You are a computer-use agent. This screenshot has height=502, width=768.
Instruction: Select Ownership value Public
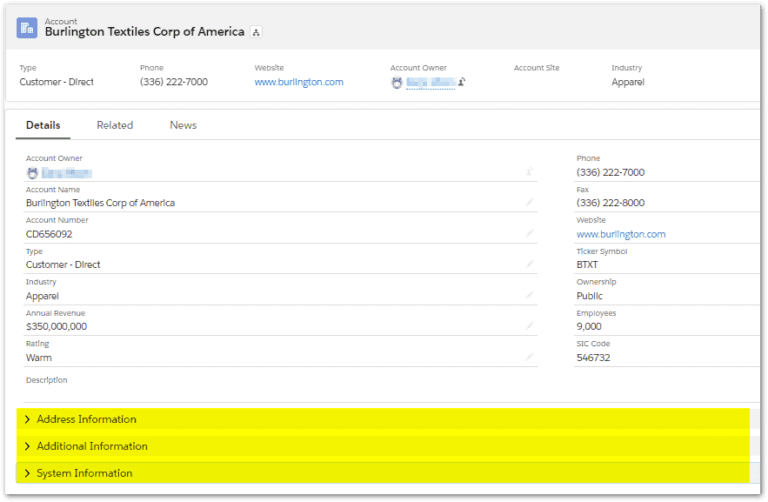point(589,296)
